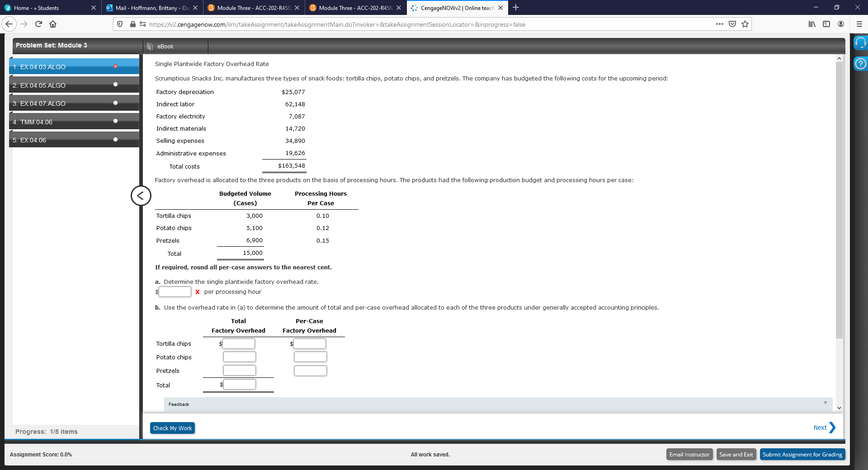
Task: Open the eBook tab
Action: [175, 46]
